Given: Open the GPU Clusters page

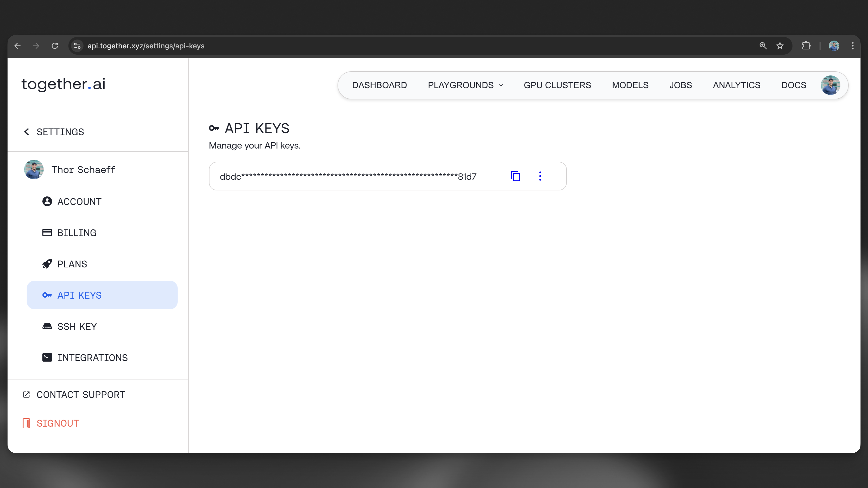Looking at the screenshot, I should pyautogui.click(x=557, y=85).
